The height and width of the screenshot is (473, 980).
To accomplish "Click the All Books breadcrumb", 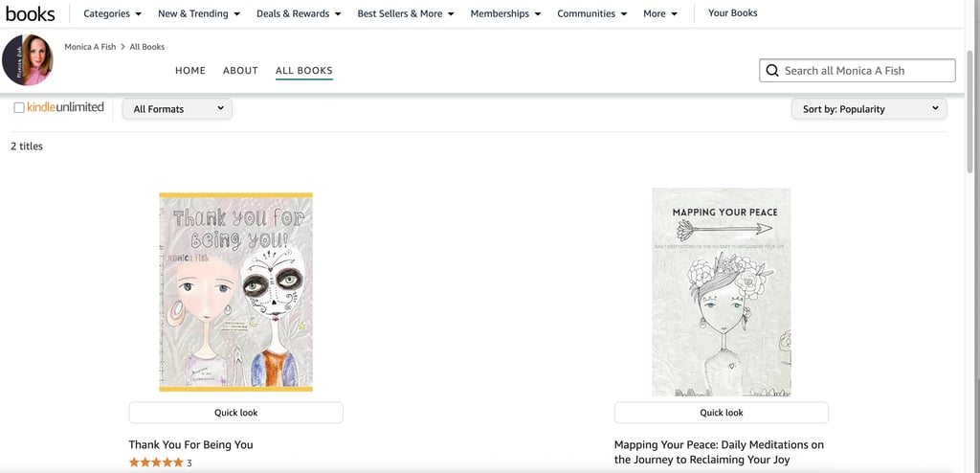I will point(146,47).
